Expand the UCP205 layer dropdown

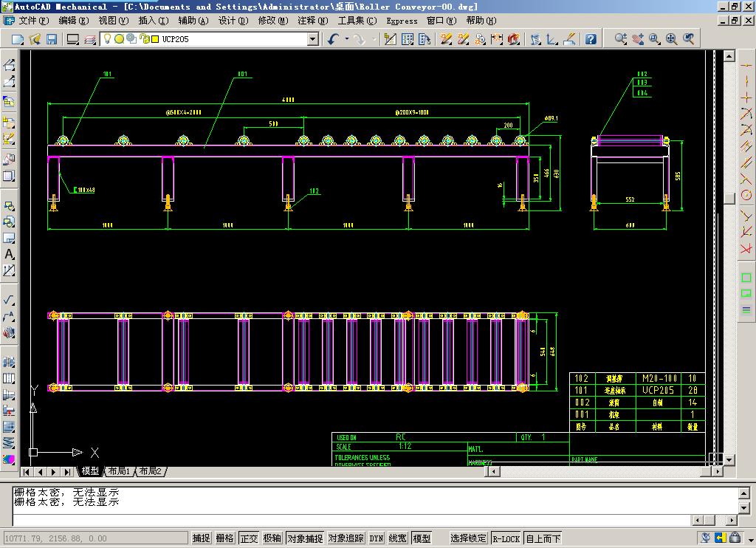point(312,39)
